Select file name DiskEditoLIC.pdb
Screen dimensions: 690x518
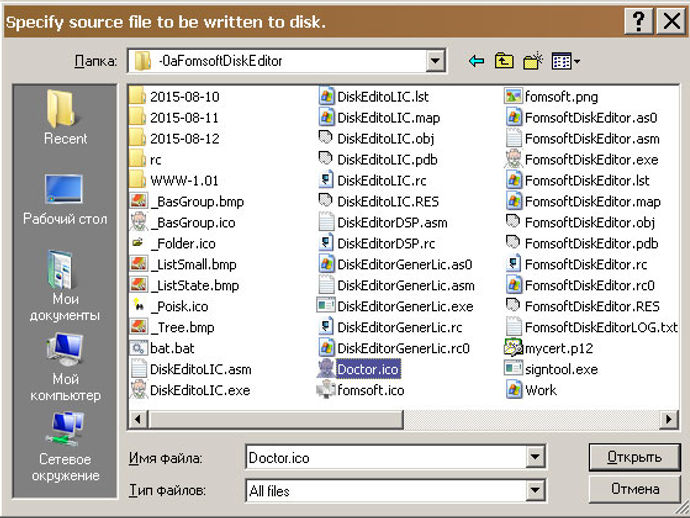pyautogui.click(x=387, y=159)
